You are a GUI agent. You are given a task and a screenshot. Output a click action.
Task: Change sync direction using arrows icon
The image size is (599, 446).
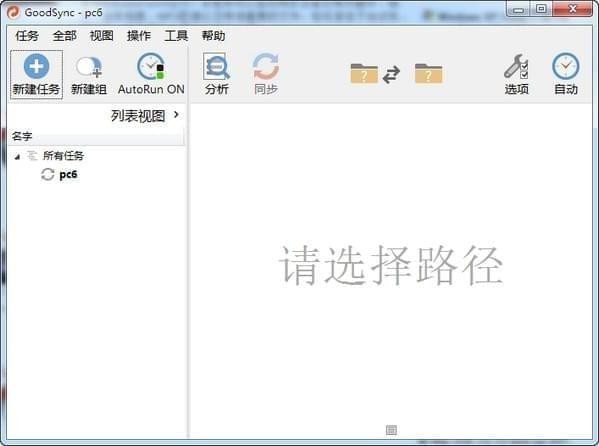pos(391,74)
